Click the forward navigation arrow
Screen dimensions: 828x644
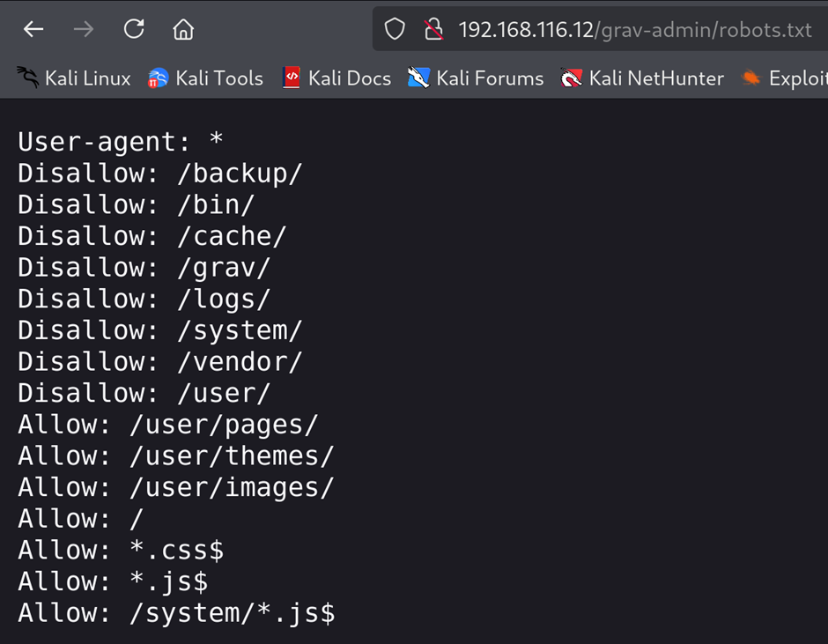tap(84, 30)
